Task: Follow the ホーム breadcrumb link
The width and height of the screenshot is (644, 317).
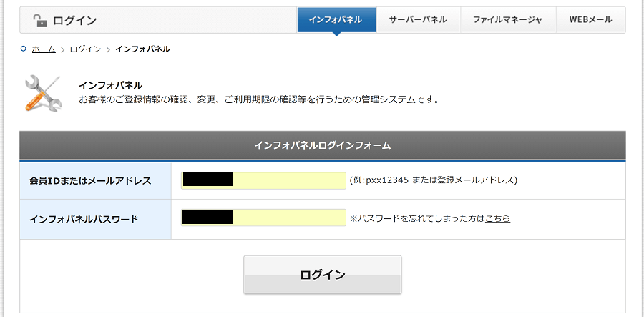Action: [44, 49]
